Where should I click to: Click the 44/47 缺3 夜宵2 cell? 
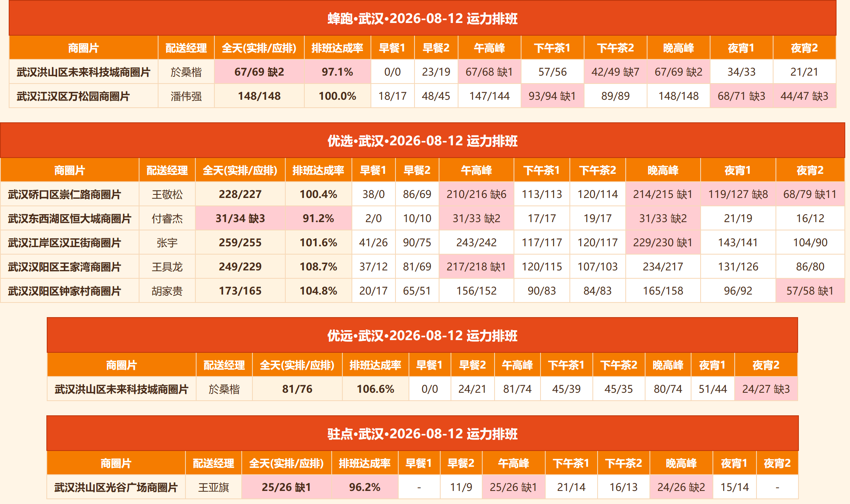[804, 96]
